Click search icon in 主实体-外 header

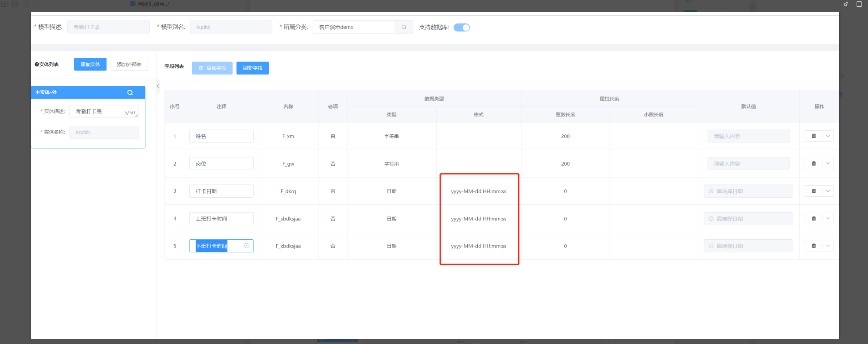point(130,93)
